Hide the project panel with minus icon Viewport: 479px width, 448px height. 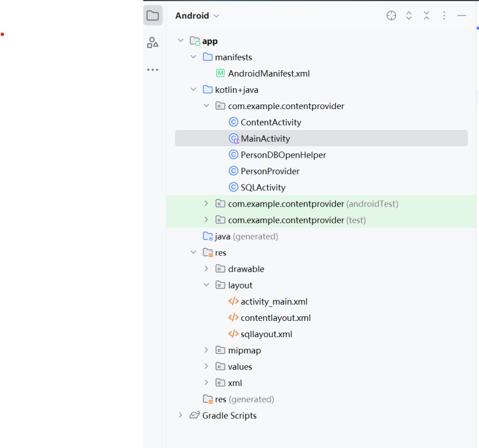coord(462,16)
